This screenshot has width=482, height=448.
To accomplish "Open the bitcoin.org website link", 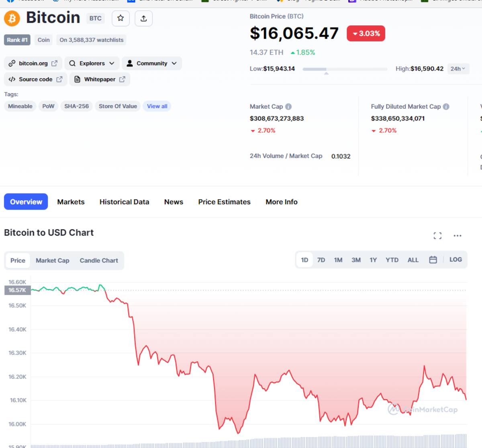I will pos(33,63).
